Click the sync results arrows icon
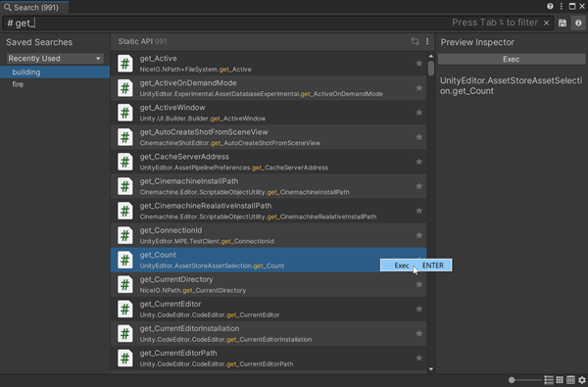This screenshot has width=588, height=387. click(x=415, y=41)
